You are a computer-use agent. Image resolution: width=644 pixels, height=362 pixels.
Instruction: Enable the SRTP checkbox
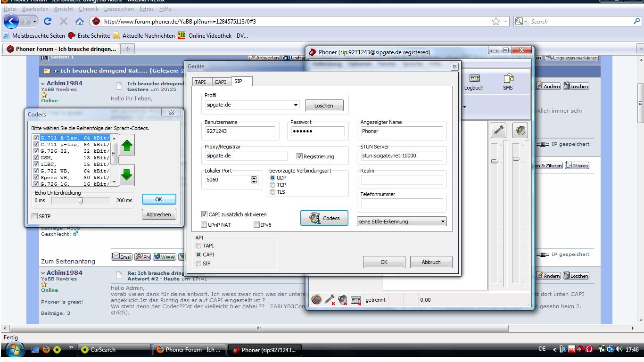point(35,216)
